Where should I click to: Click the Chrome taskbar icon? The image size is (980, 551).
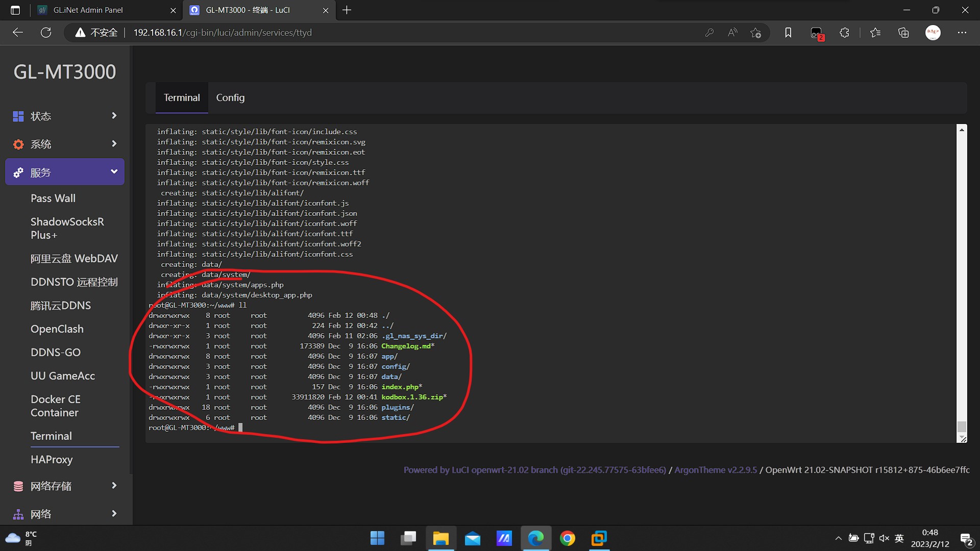(x=567, y=538)
